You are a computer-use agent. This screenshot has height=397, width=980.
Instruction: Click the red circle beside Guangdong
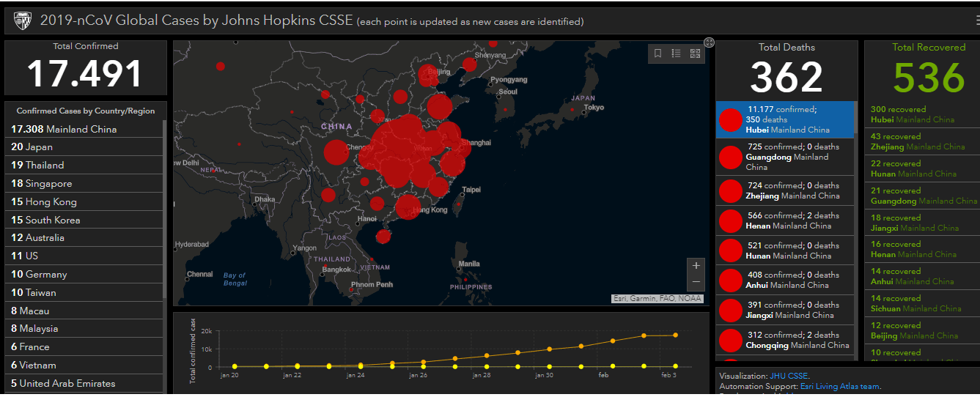click(731, 157)
